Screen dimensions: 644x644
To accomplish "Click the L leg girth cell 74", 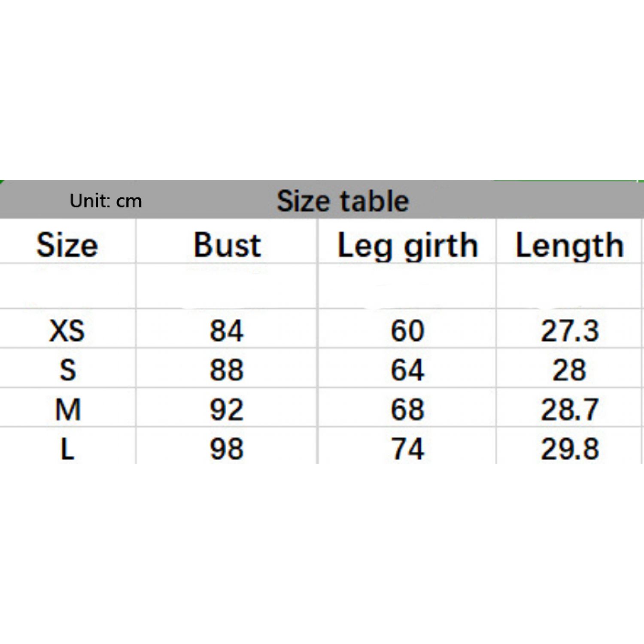I will point(407,449).
